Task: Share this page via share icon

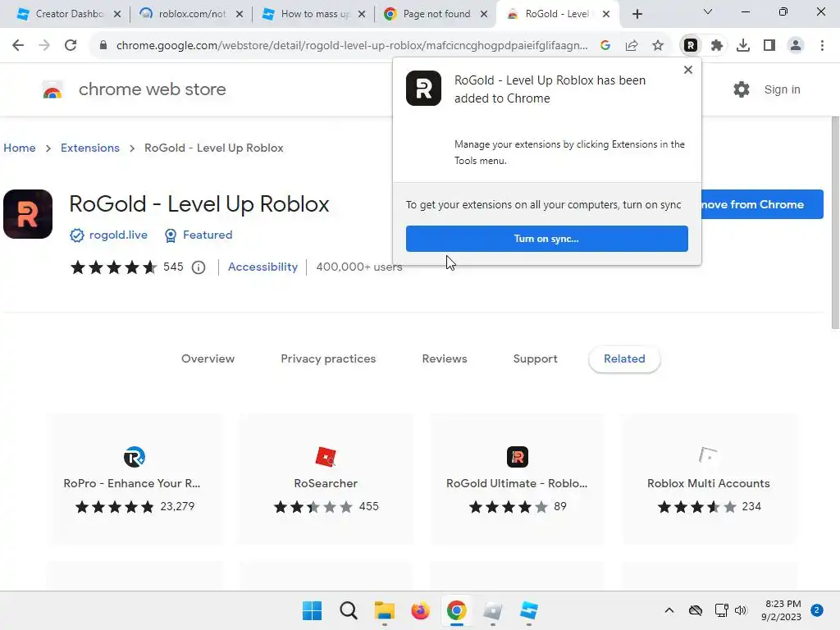Action: point(632,46)
